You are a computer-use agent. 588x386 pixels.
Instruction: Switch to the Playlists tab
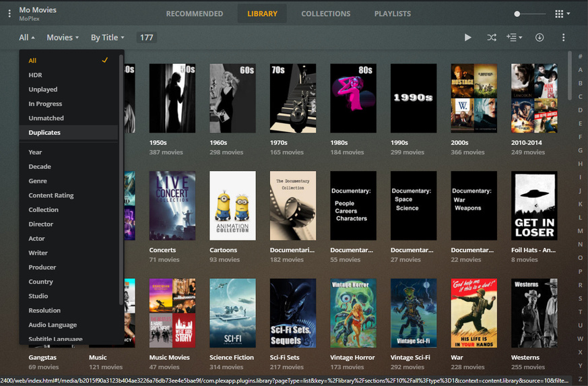pos(392,14)
